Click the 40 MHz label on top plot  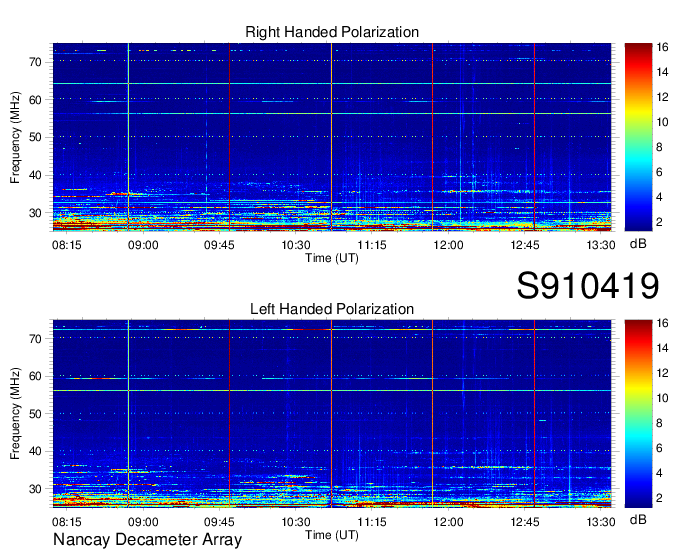36,176
